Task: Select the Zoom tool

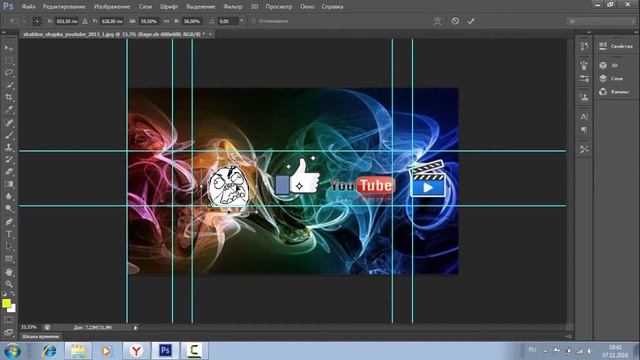Action: (x=9, y=284)
